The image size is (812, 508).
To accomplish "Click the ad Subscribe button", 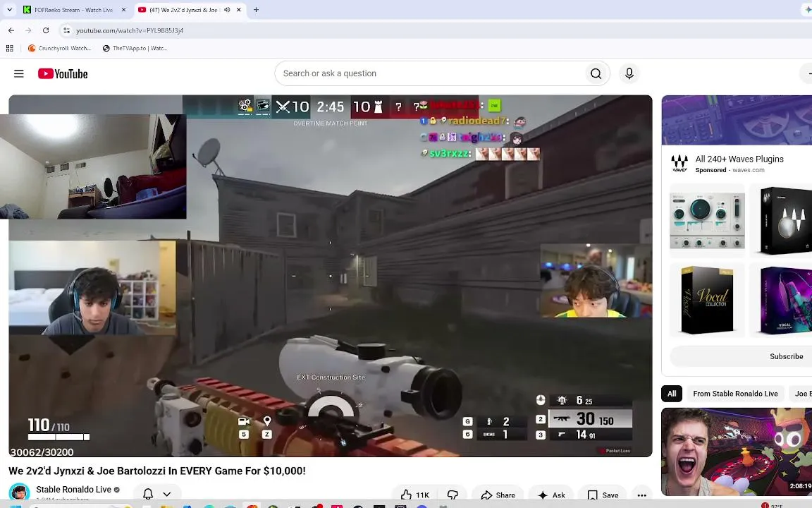I will [786, 356].
